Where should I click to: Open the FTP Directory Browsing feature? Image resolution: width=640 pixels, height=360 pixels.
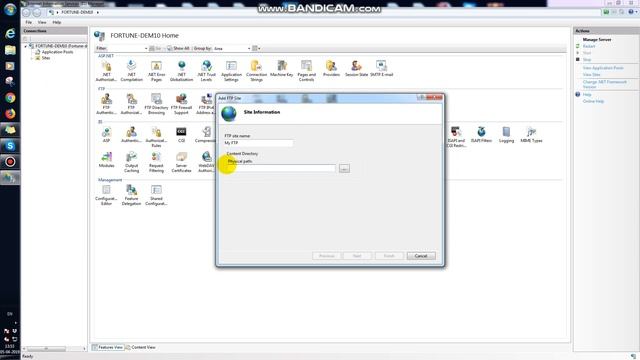[x=156, y=104]
